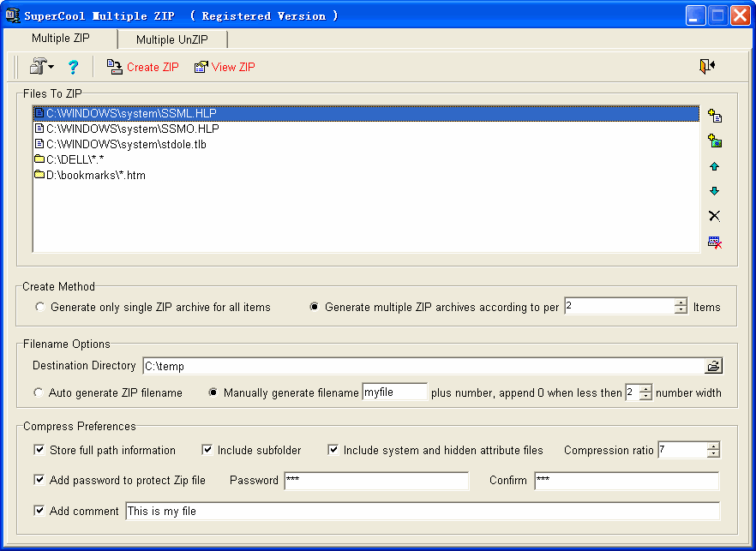Increase number width spinner up arrow

(645, 388)
